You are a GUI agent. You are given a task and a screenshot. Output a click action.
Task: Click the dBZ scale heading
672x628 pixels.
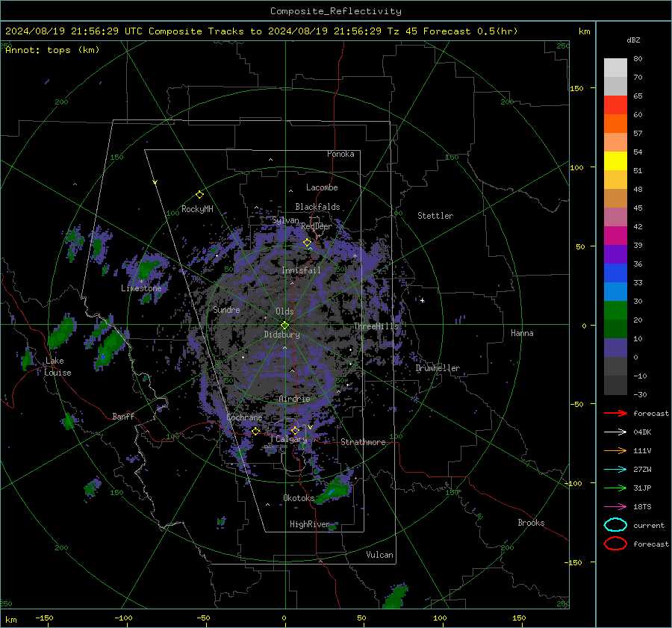633,40
